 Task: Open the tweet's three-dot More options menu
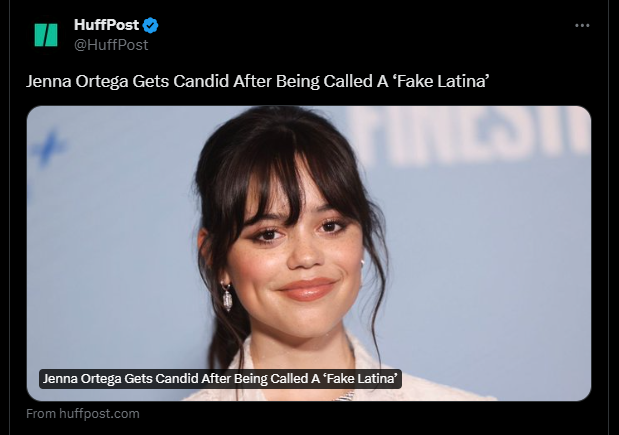(x=582, y=26)
